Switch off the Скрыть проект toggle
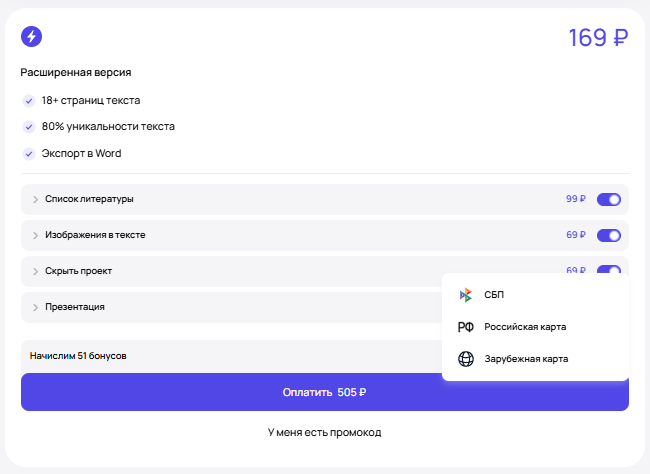 pyautogui.click(x=608, y=270)
